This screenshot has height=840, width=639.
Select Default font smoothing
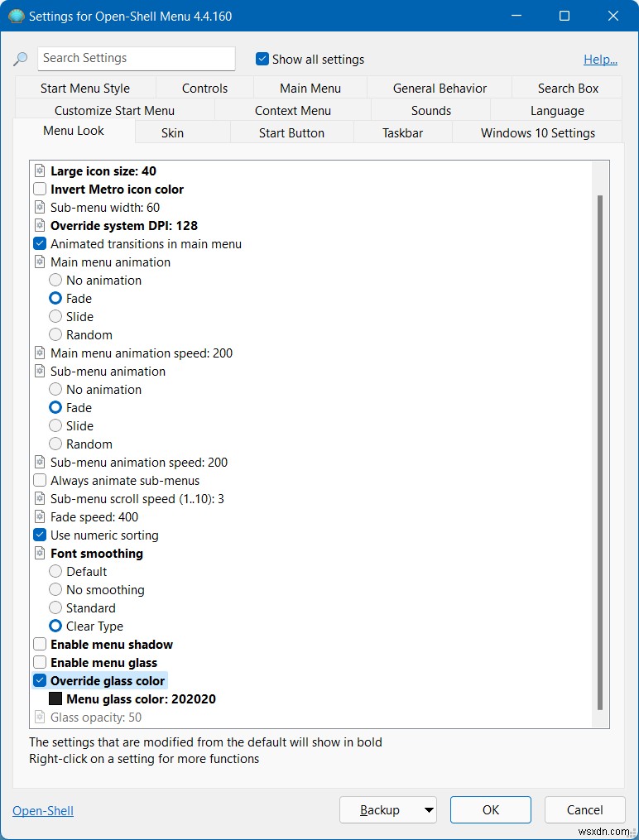click(x=55, y=572)
